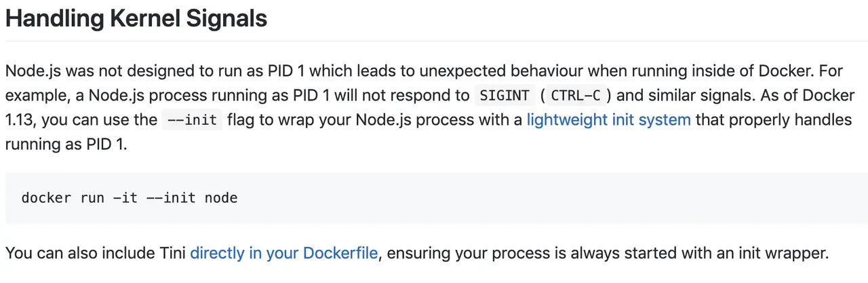The height and width of the screenshot is (283, 868).
Task: Click the horizontal divider below the heading
Action: [434, 41]
